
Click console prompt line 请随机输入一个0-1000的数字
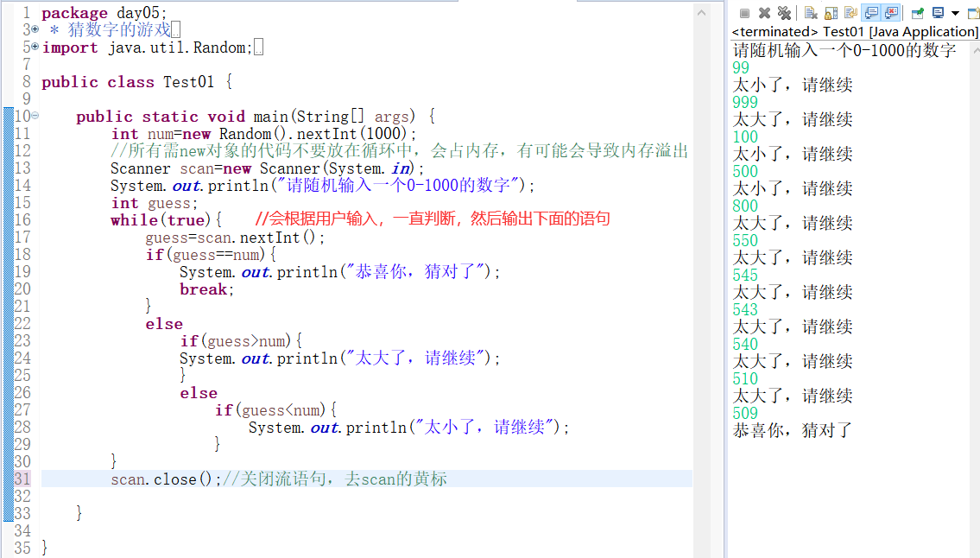[844, 50]
